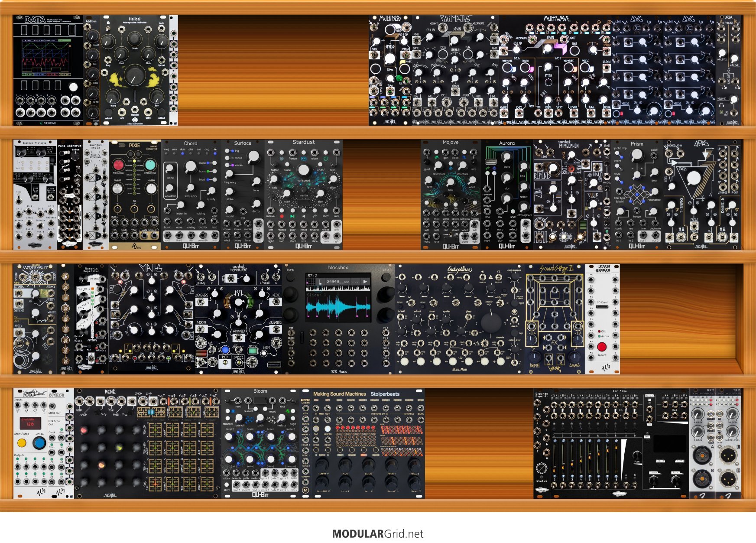Click the Mordax logo below the DATA module
The image size is (756, 543).
pos(48,123)
